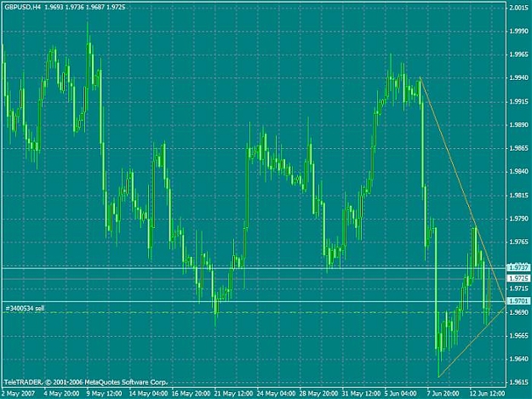Click the 1.9940 price scale label

pyautogui.click(x=519, y=78)
